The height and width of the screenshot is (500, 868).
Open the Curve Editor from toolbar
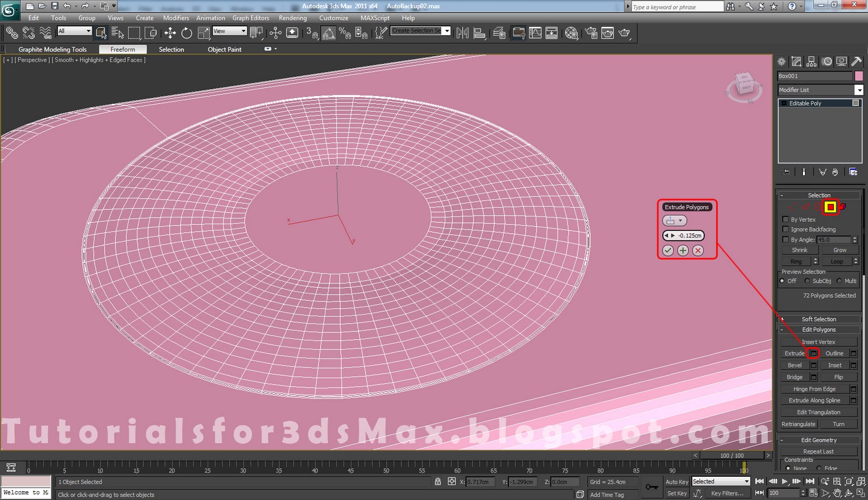535,33
